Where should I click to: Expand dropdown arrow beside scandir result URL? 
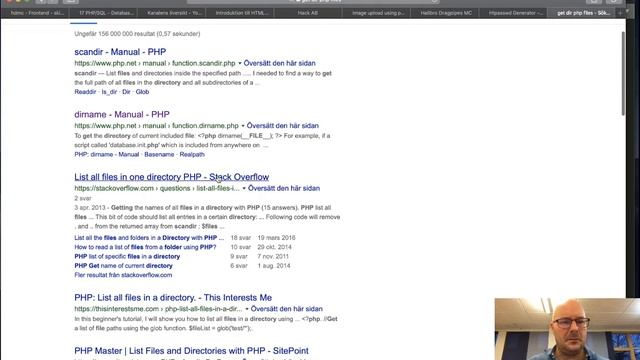click(240, 63)
